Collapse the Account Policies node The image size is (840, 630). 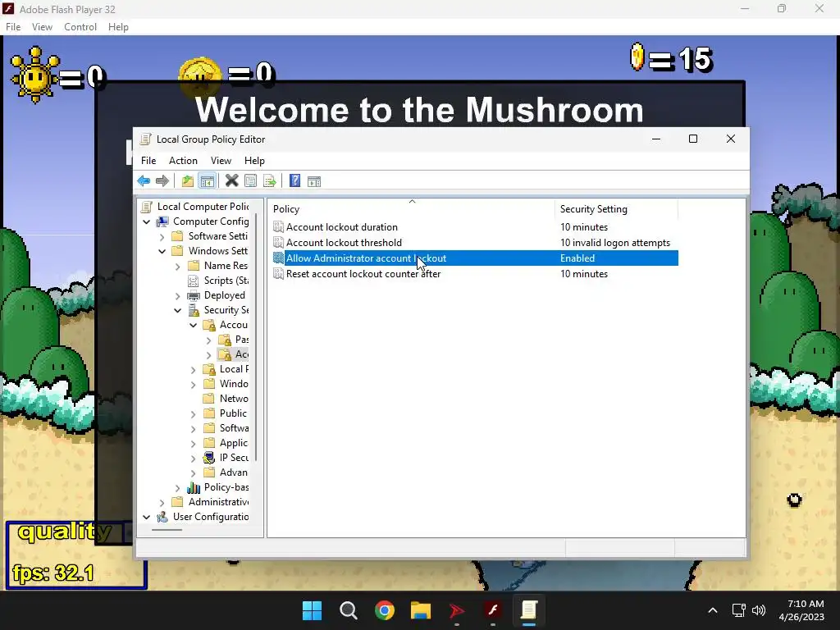[193, 325]
